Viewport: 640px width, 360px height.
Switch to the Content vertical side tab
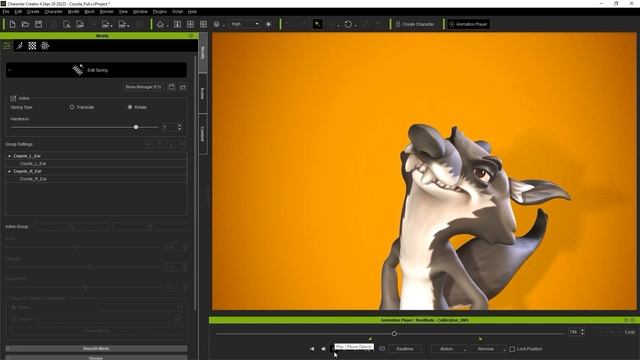point(203,134)
